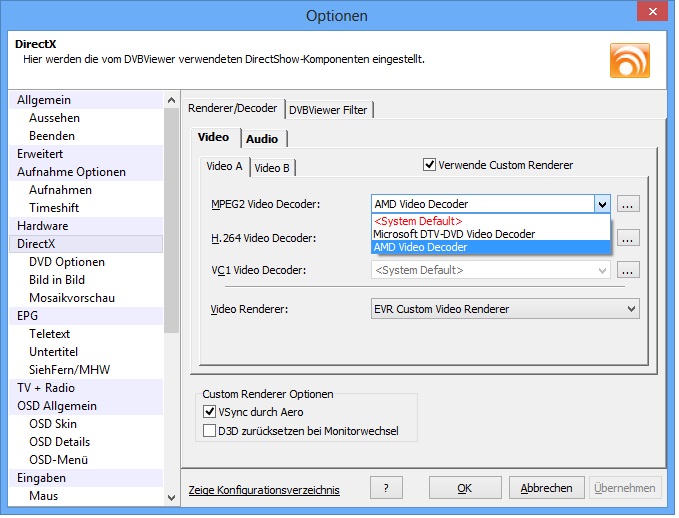Image resolution: width=679 pixels, height=518 pixels.
Task: Switch to the DVBViewer Filter tab
Action: pyautogui.click(x=330, y=110)
